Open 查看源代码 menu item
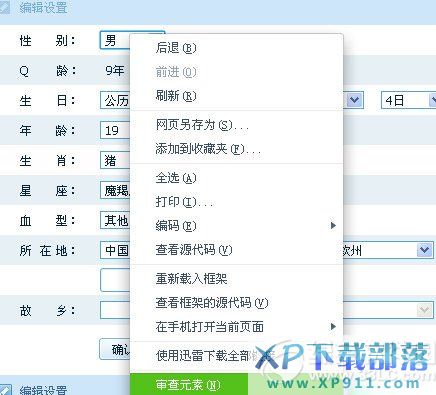This screenshot has height=395, width=436. coord(194,250)
